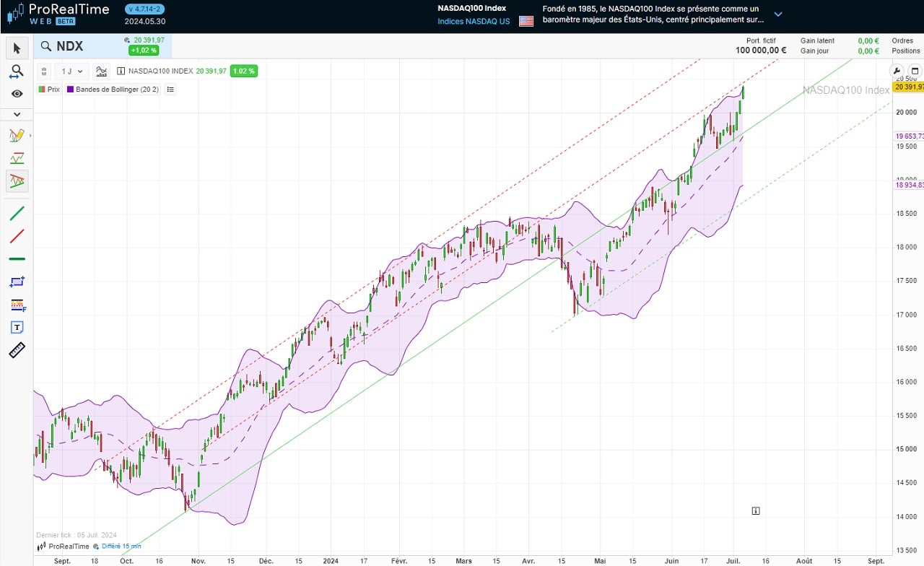Image resolution: width=924 pixels, height=566 pixels.
Task: Click the 17 000 price axis label
Action: (906, 315)
